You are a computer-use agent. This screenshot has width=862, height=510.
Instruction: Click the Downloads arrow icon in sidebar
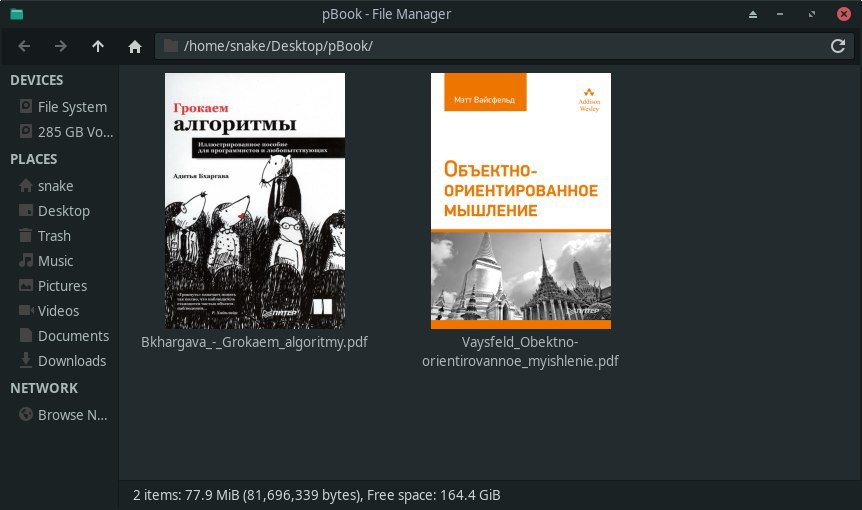click(x=26, y=359)
